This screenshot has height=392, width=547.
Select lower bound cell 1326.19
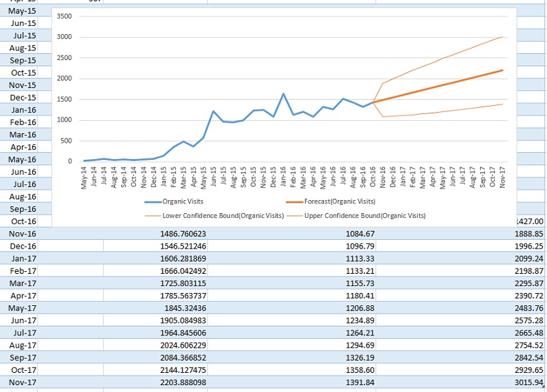click(292, 357)
